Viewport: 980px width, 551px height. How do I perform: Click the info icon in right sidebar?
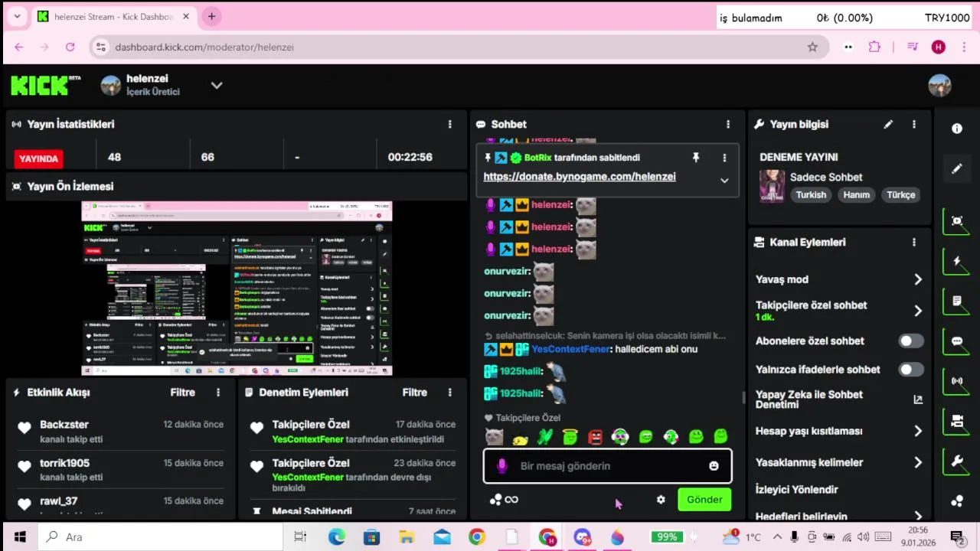pos(957,129)
